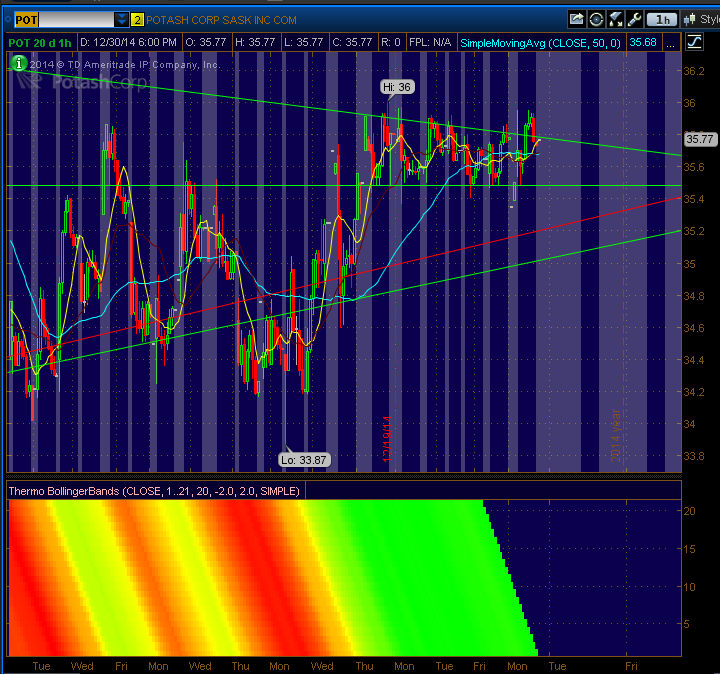Click the share chart icon

[577, 19]
